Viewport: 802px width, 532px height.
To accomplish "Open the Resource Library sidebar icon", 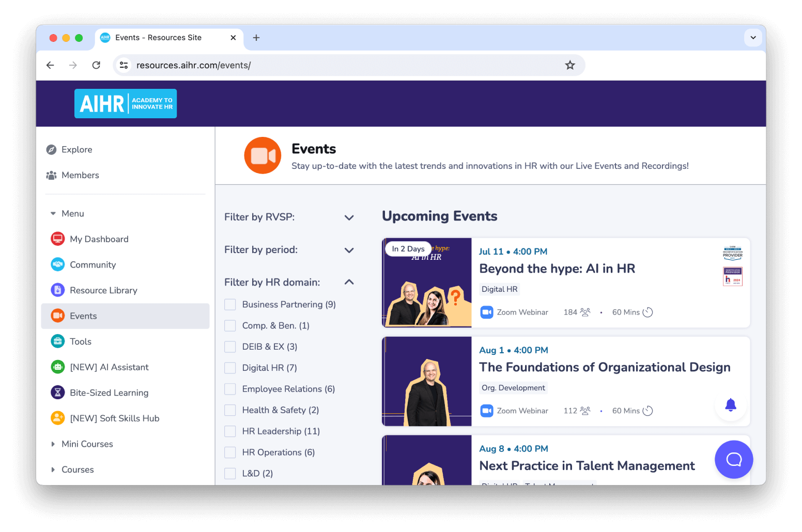I will pos(58,290).
